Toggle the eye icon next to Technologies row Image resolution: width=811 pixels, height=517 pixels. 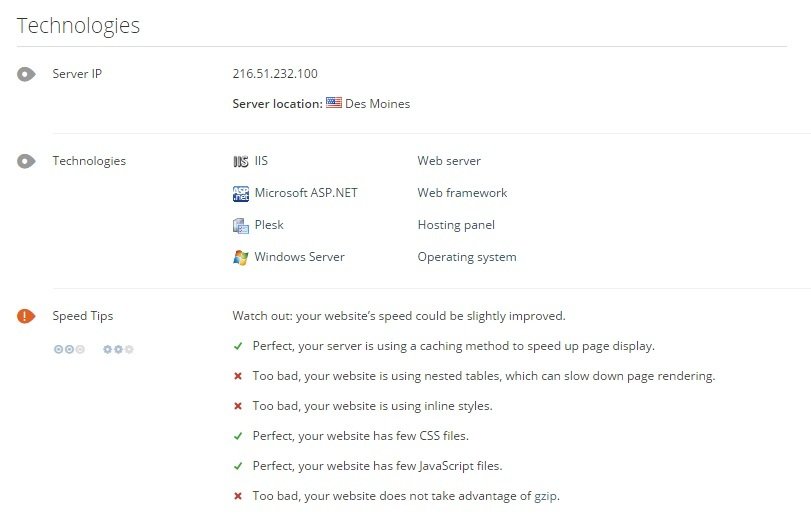pyautogui.click(x=26, y=161)
